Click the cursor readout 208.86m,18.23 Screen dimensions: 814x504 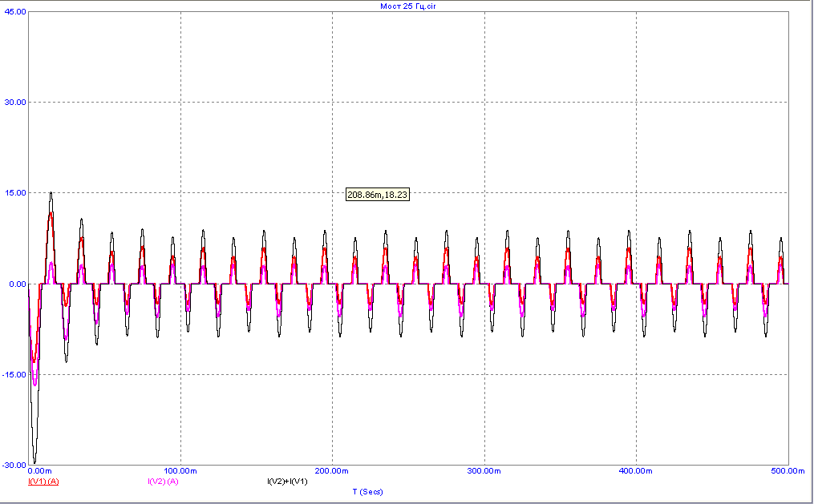[x=378, y=195]
